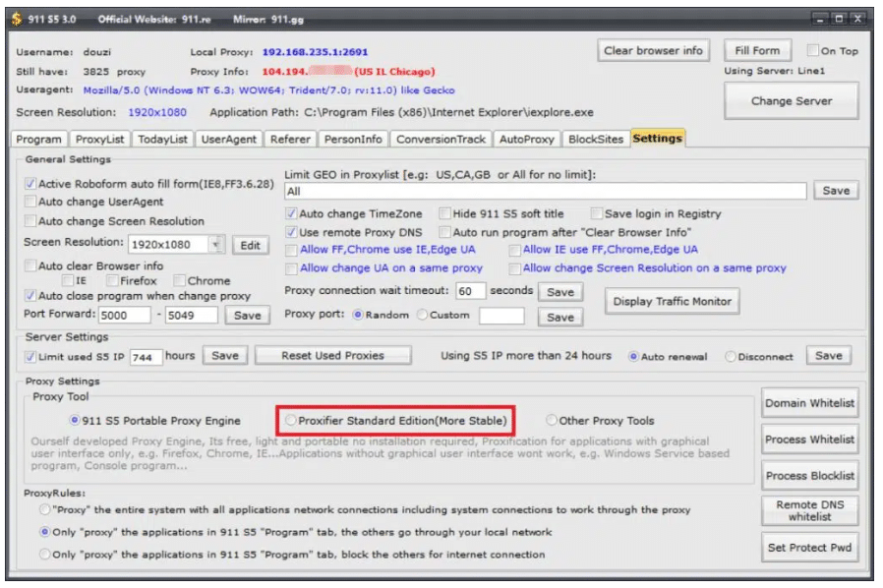This screenshot has height=588, width=883.
Task: Click the 911 S5 dollar app icon
Action: pos(17,19)
